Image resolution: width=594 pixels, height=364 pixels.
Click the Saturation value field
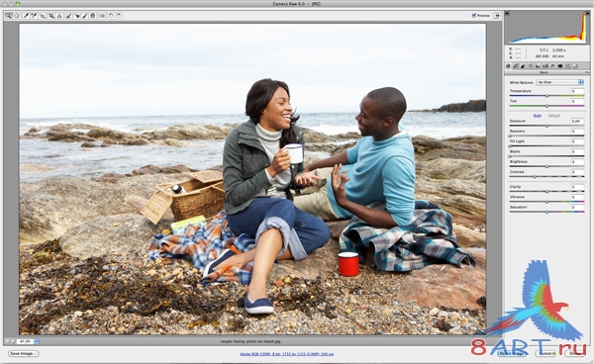pyautogui.click(x=577, y=208)
